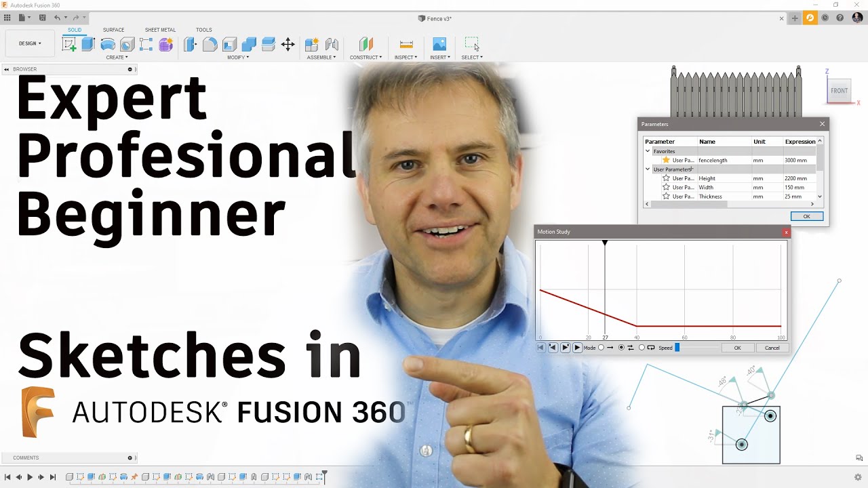
Task: Click the FRONT face of view cube
Action: pyautogui.click(x=840, y=91)
